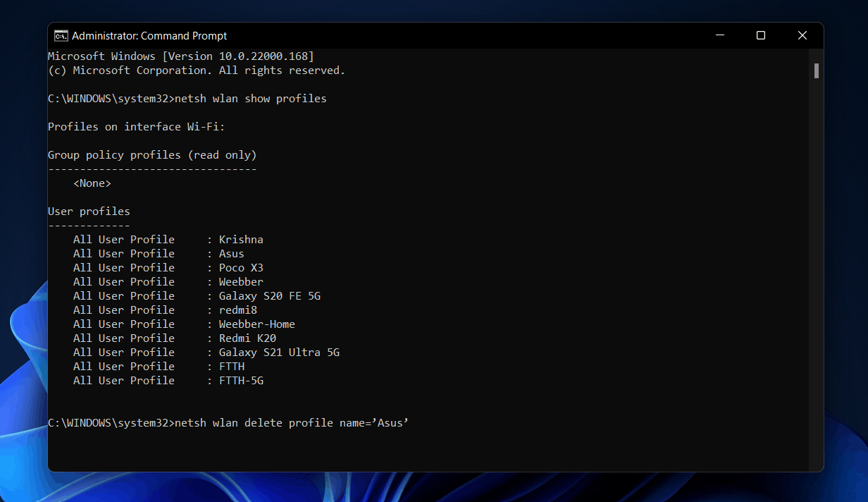Click the 'Krishna' profile name
The height and width of the screenshot is (502, 868).
241,240
